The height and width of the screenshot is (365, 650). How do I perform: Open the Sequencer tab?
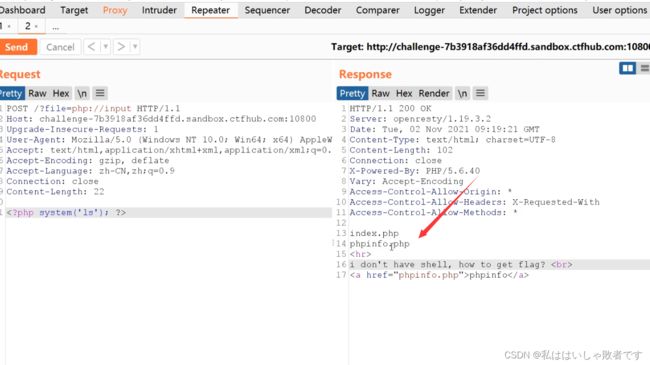[x=267, y=10]
